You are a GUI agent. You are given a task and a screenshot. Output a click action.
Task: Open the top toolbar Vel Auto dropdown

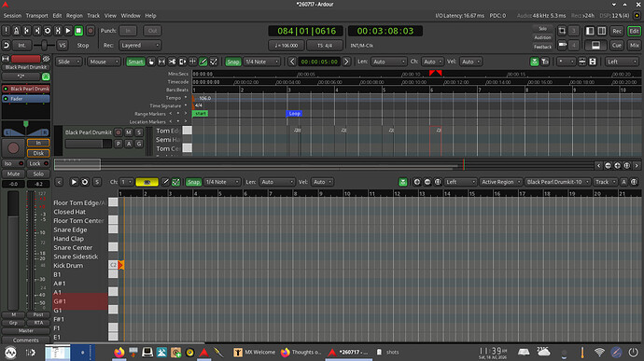pyautogui.click(x=470, y=62)
